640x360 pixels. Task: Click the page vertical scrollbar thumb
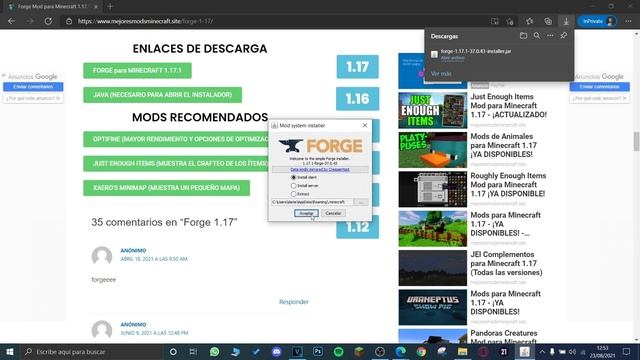pos(636,141)
